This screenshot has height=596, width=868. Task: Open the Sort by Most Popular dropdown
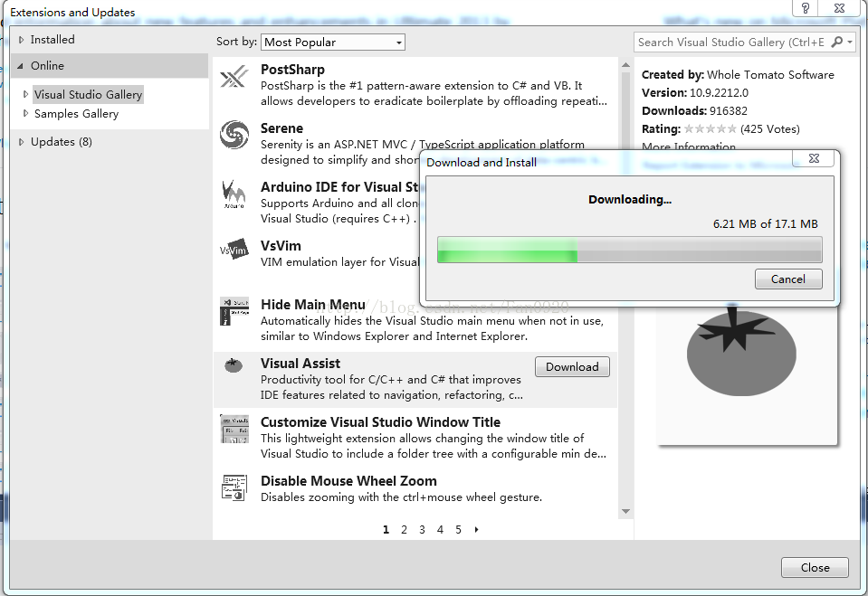click(333, 43)
